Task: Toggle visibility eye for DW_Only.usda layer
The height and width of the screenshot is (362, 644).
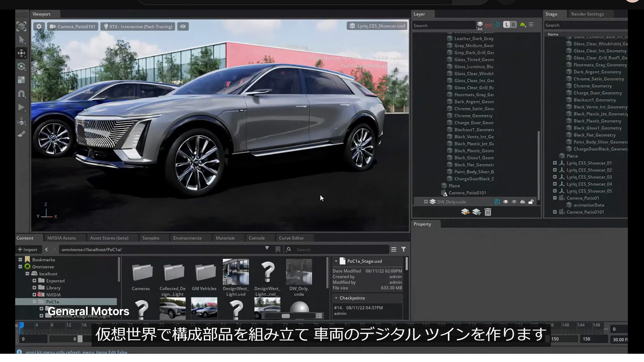Action: click(506, 202)
